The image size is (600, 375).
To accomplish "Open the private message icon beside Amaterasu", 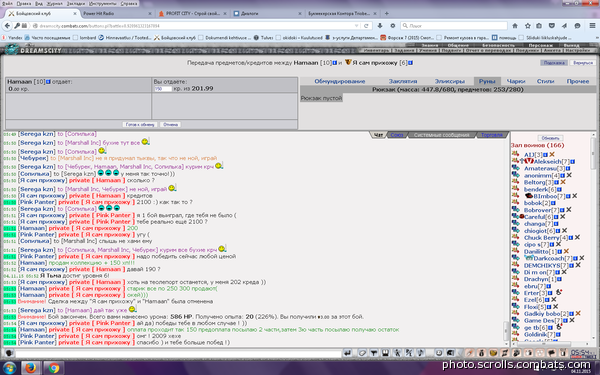I will tap(515, 168).
